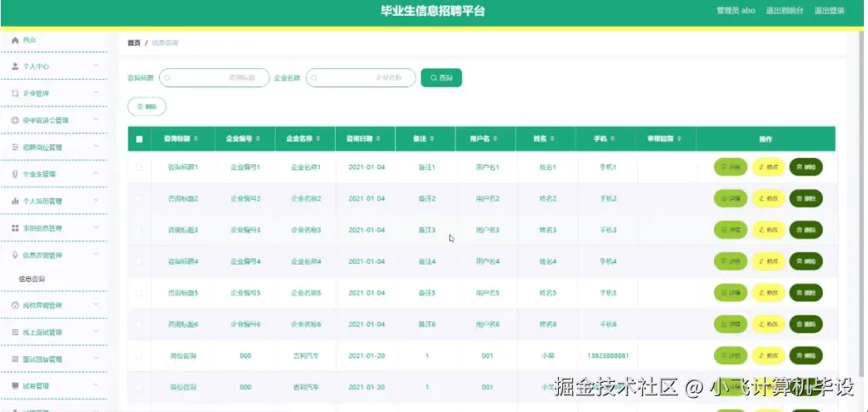868x412 pixels.
Task: Toggle the select-all checkbox in table header
Action: [139, 139]
